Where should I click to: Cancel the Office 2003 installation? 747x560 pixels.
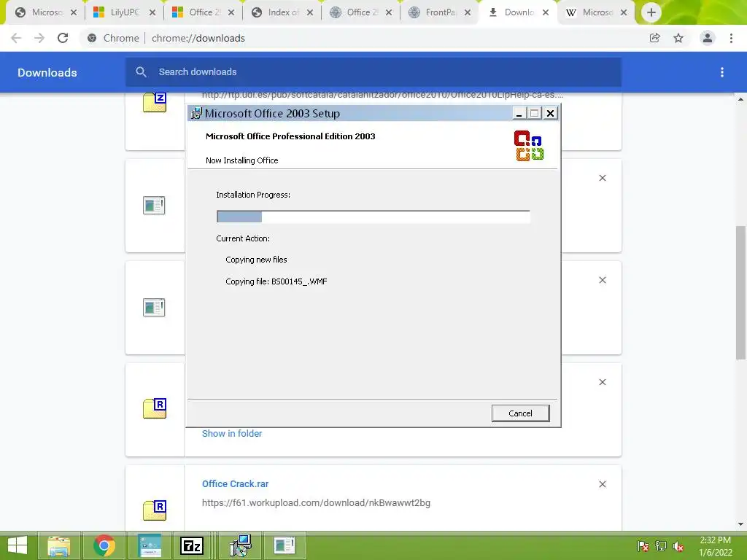tap(520, 413)
